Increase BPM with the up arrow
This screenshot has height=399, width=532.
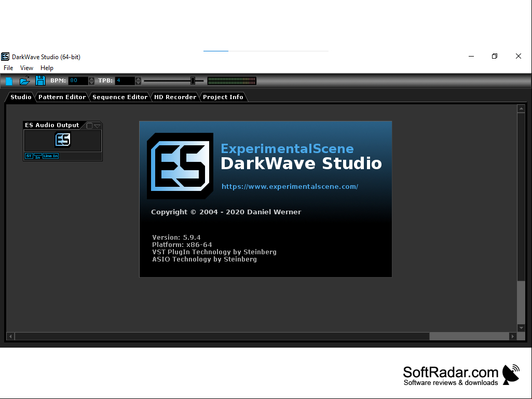click(91, 79)
